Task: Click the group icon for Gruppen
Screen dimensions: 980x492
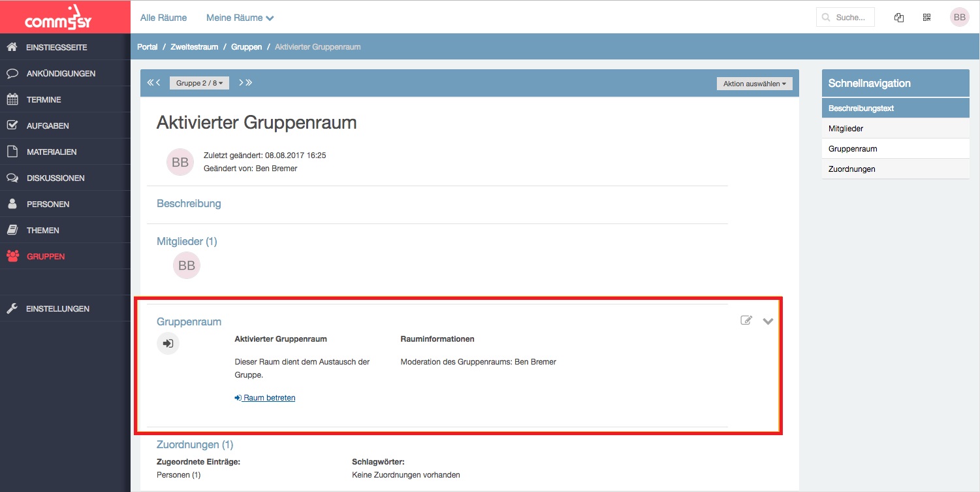Action: [12, 256]
